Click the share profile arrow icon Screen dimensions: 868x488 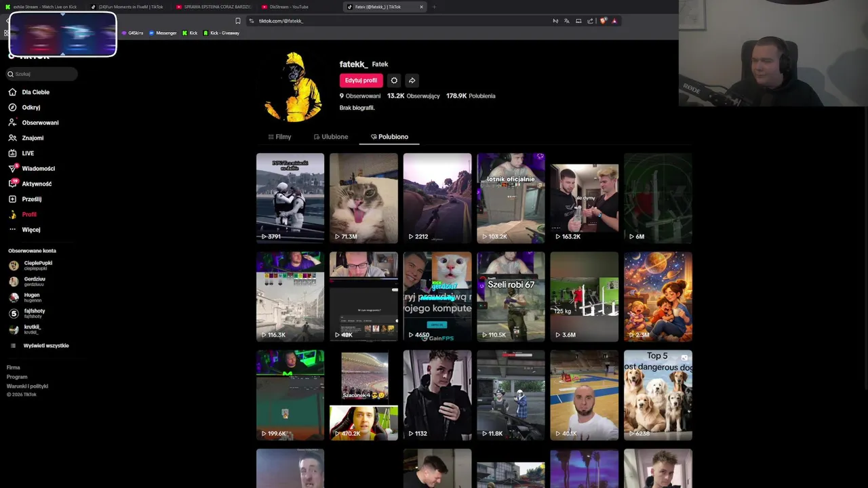pyautogui.click(x=412, y=80)
